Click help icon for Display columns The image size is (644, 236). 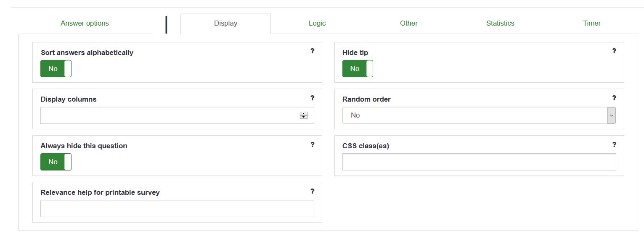(x=312, y=98)
